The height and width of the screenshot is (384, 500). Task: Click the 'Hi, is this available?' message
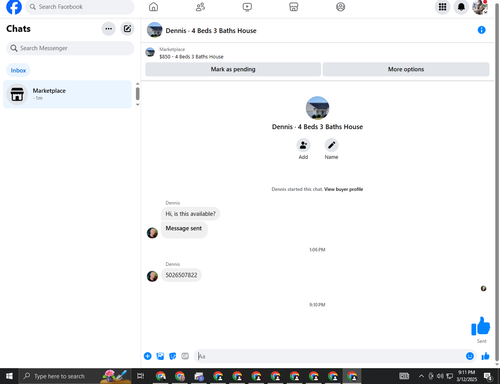(190, 214)
